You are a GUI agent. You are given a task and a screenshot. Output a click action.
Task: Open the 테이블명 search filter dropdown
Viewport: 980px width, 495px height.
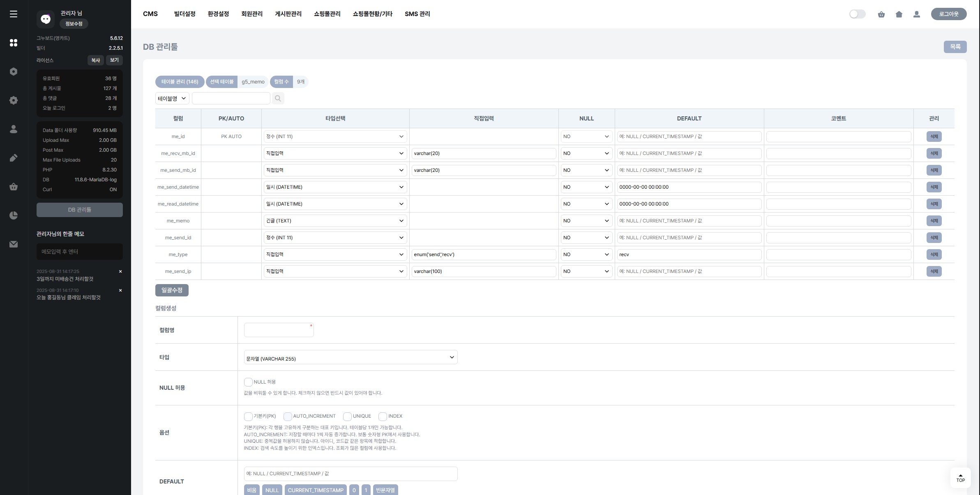click(172, 98)
